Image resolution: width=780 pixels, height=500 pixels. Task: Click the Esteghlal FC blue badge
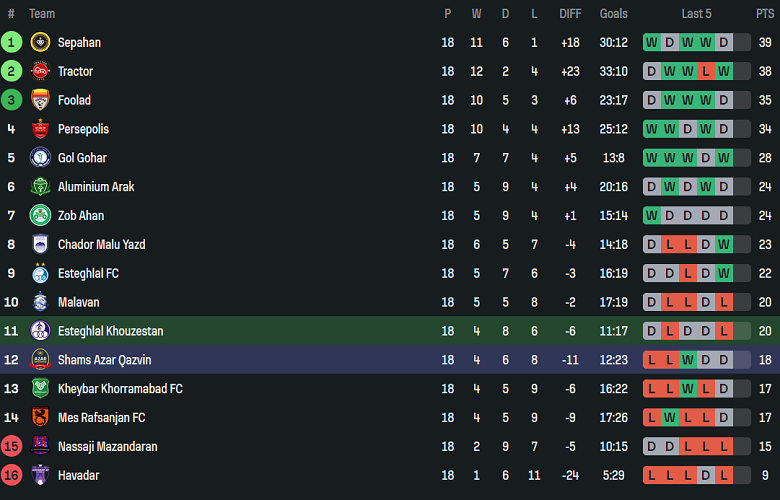40,273
